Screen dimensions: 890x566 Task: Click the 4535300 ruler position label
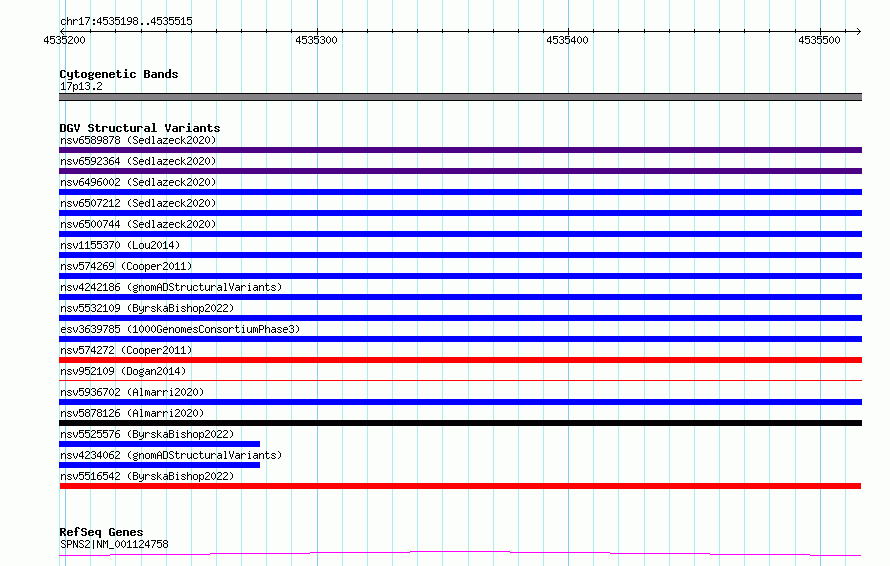(x=316, y=40)
